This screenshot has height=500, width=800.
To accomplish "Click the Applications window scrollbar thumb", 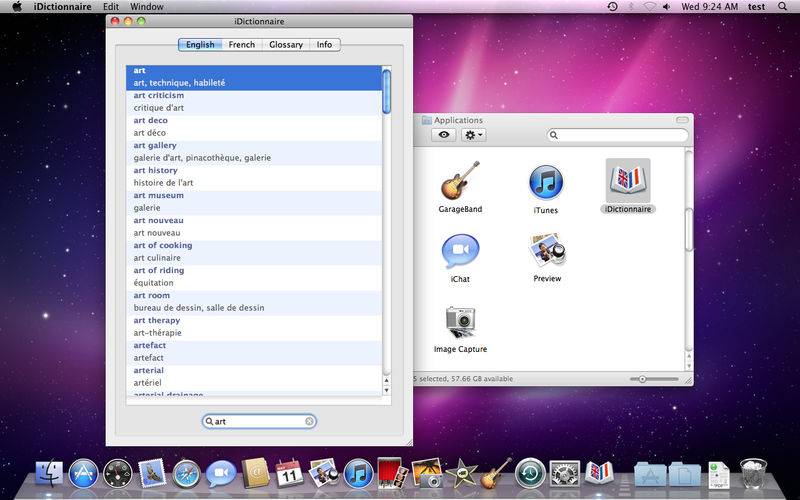I will coord(689,230).
